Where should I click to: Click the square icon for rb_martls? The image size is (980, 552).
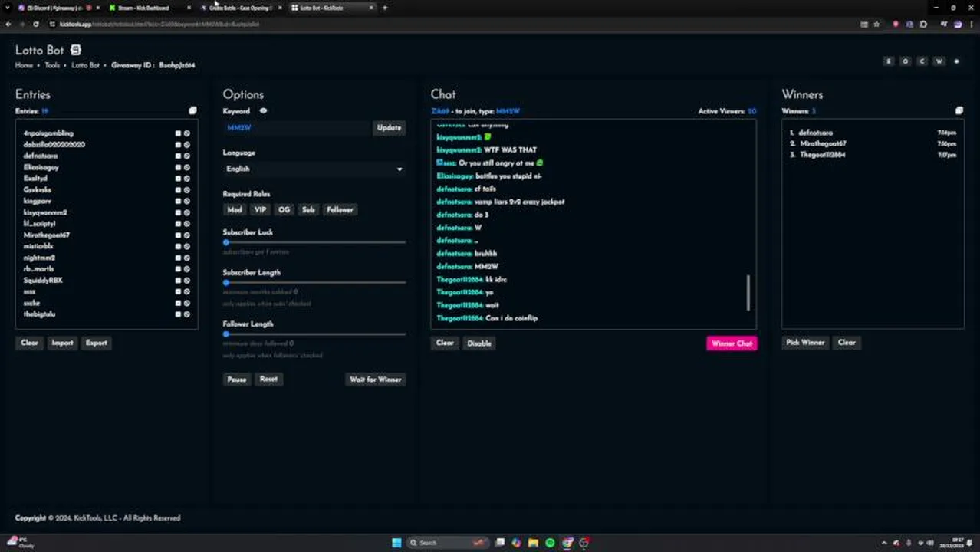tap(178, 269)
